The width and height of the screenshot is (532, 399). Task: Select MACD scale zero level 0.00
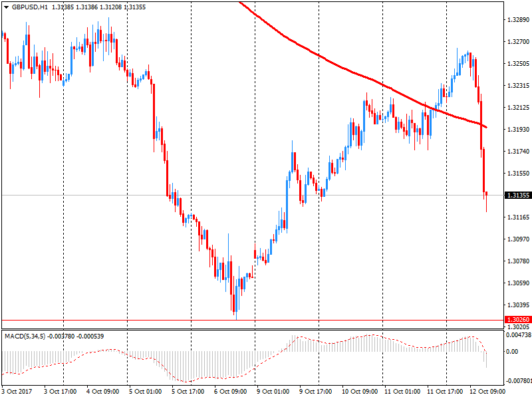[512, 352]
